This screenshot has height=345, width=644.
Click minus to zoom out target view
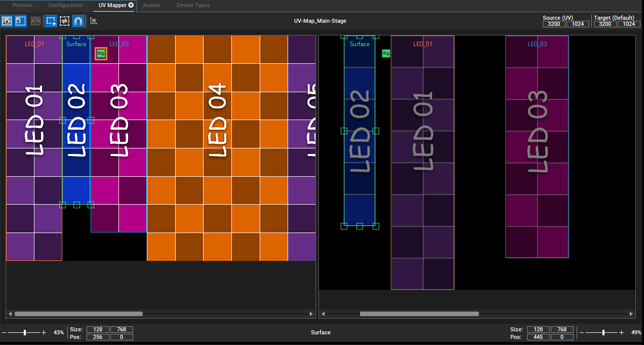pyautogui.click(x=582, y=332)
